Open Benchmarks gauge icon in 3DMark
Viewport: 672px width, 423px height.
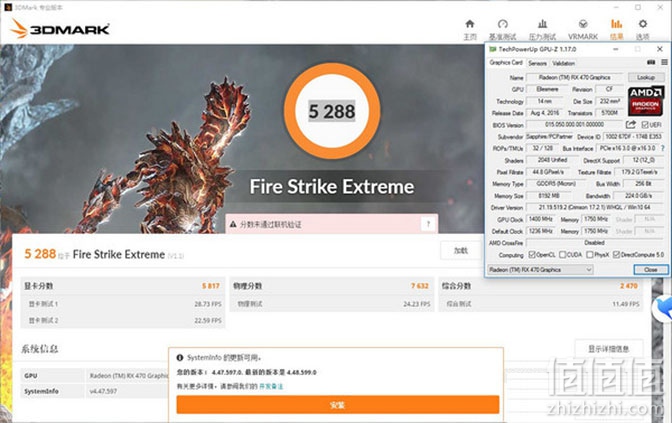tap(503, 24)
